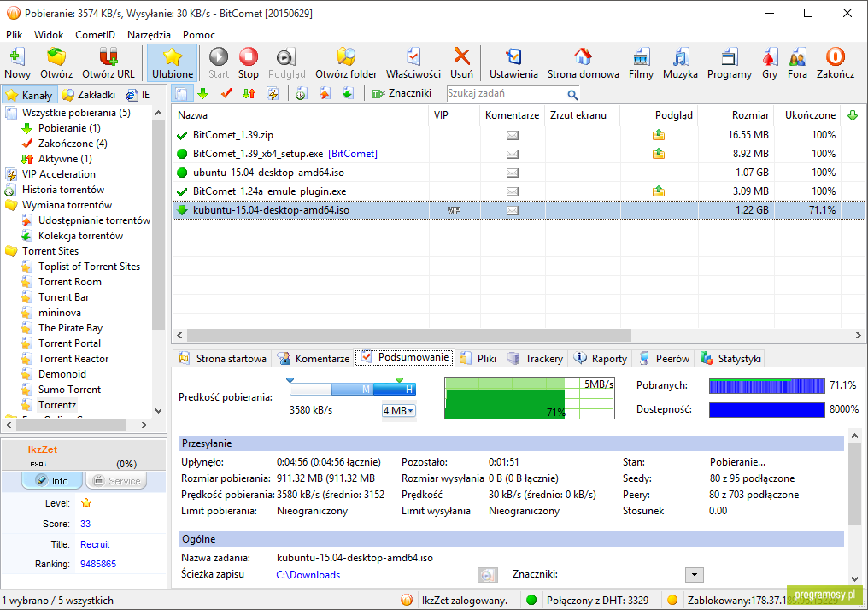
Task: Click the Pobranych progress bar
Action: 766,386
